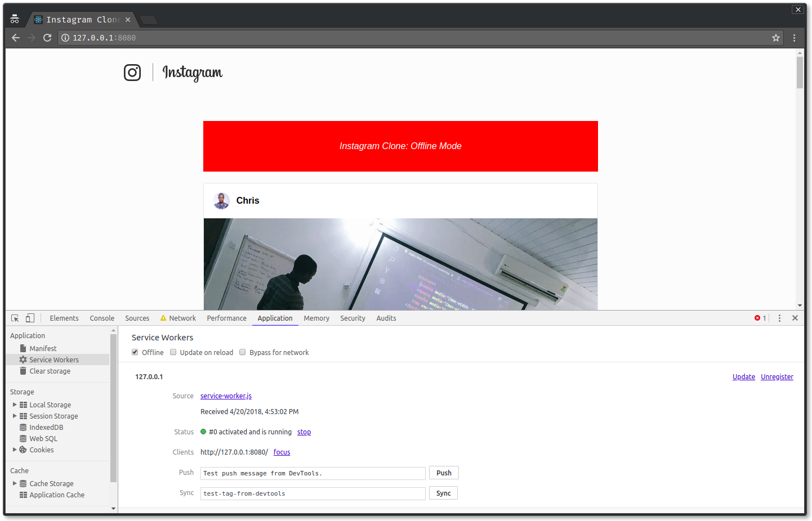Expand the Session Storage tree node
812x521 pixels.
pyautogui.click(x=15, y=416)
